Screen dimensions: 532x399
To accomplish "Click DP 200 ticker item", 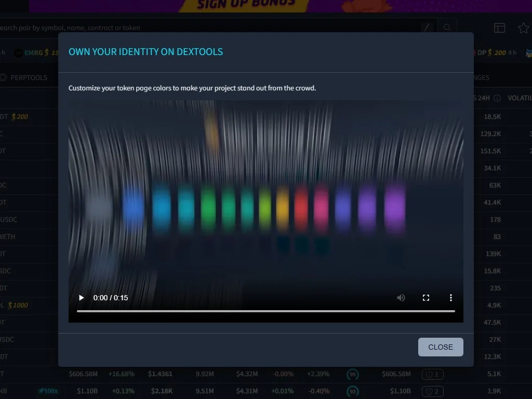I will click(x=495, y=52).
